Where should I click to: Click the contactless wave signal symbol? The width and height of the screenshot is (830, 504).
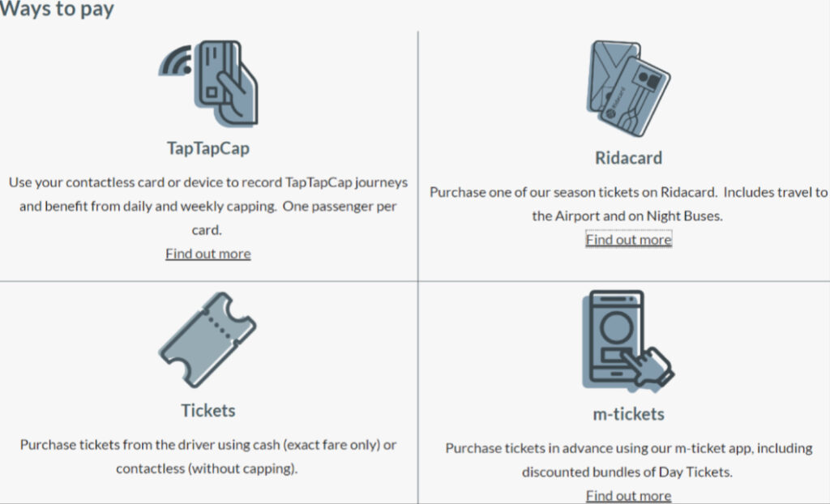point(173,62)
